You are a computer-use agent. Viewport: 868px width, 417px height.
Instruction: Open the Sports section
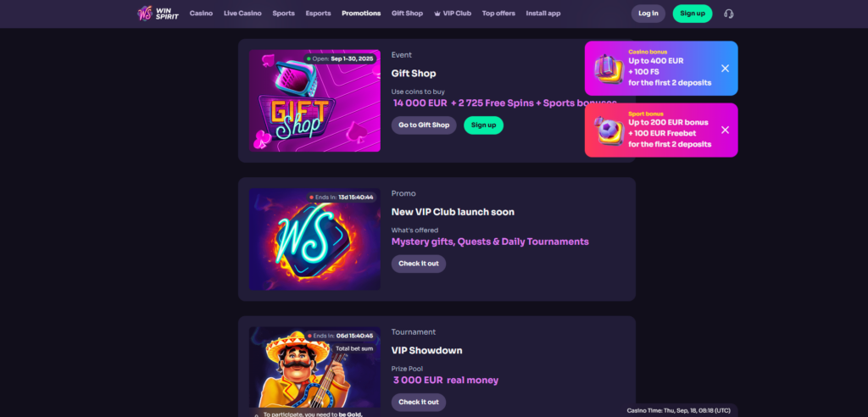(x=283, y=14)
